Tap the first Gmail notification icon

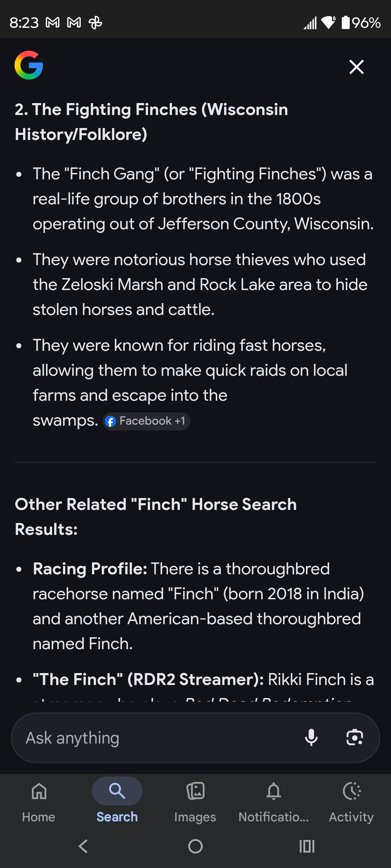pos(53,23)
